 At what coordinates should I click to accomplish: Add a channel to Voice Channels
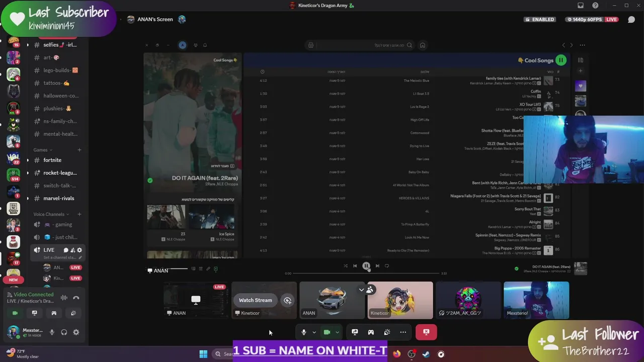tap(79, 214)
